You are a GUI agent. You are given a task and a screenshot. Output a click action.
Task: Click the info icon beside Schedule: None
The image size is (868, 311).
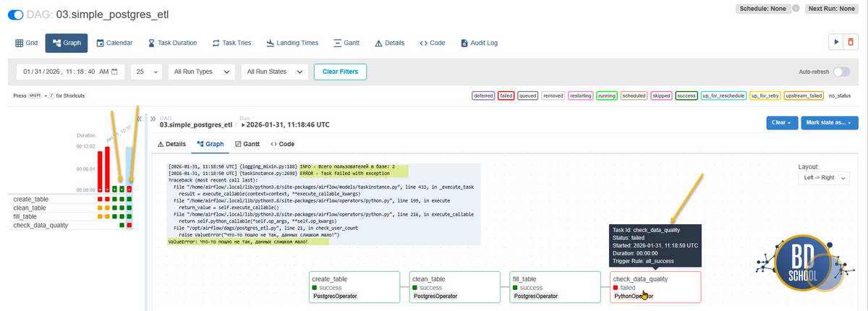coord(796,9)
